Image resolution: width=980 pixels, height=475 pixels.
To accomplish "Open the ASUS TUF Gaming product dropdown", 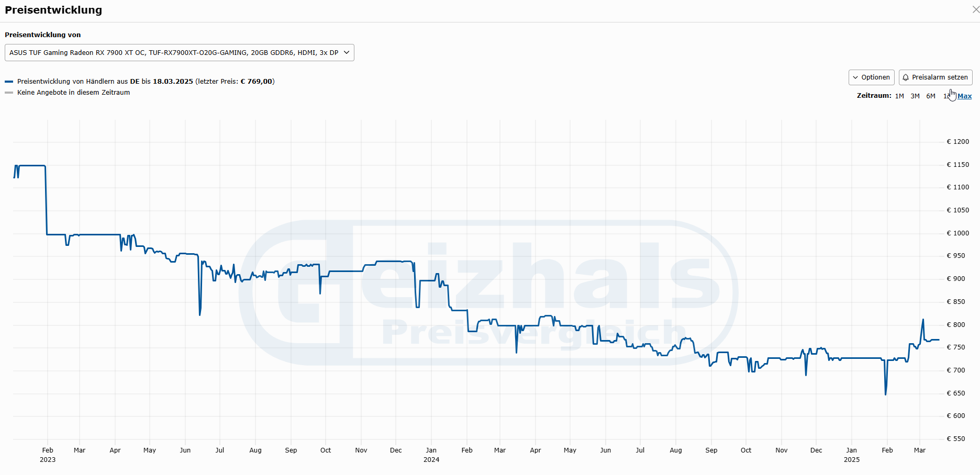I will point(180,53).
